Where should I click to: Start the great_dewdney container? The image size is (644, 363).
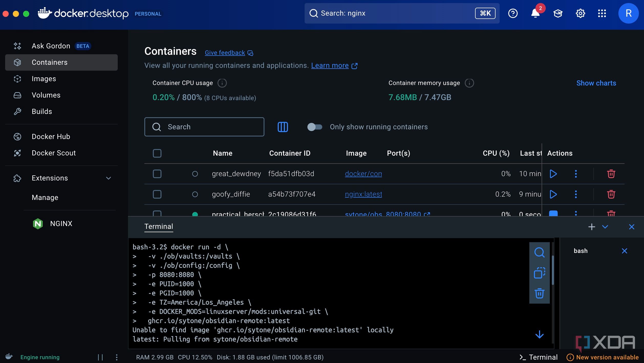pyautogui.click(x=553, y=174)
